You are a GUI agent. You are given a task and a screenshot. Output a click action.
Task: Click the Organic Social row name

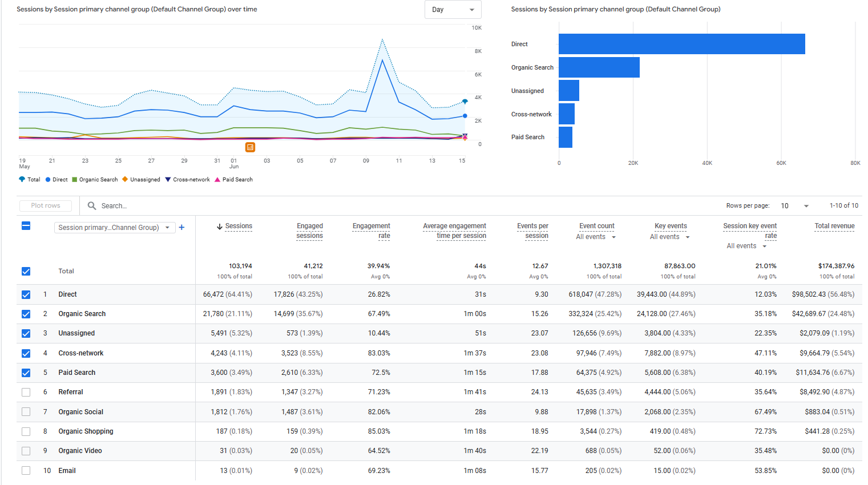tap(81, 412)
